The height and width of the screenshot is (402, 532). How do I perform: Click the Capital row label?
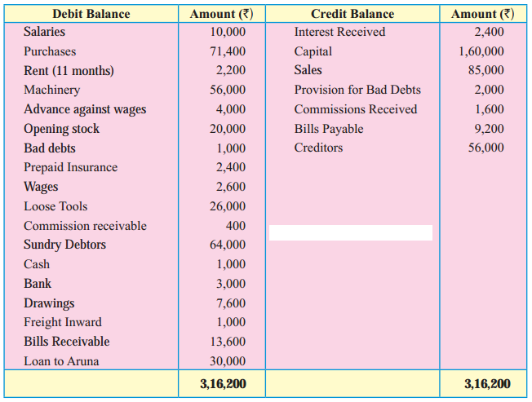(x=313, y=52)
